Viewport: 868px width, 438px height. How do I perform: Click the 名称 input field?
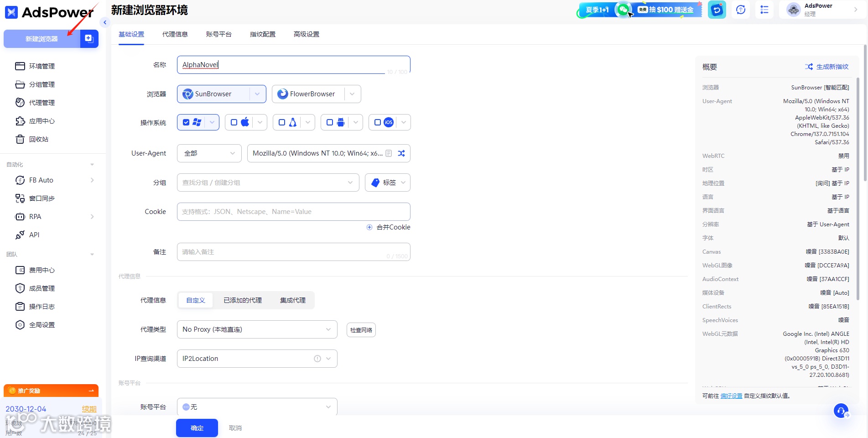tap(294, 65)
